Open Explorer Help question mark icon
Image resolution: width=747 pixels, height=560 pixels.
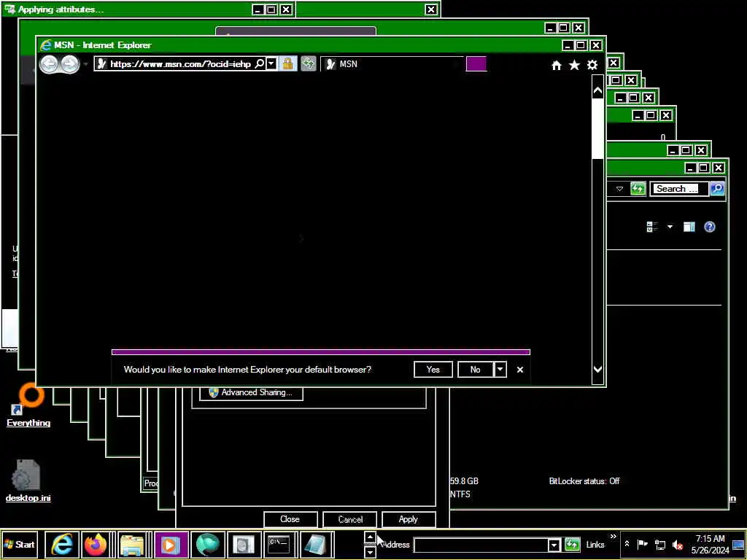tap(709, 227)
